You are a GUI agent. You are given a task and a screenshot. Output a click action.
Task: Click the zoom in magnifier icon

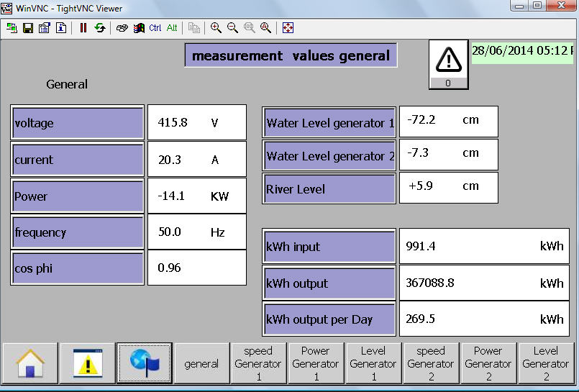click(216, 28)
